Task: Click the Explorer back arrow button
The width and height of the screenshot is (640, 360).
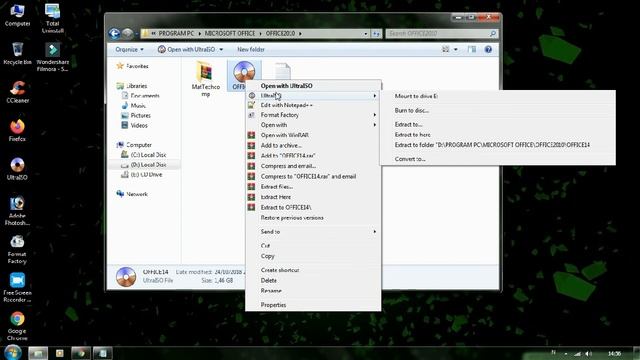Action: coord(115,33)
